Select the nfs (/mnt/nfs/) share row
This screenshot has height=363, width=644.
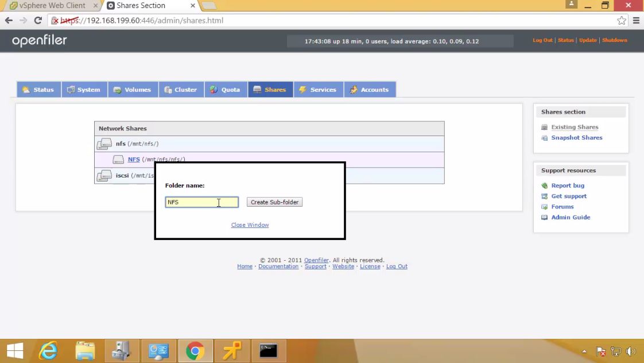269,144
